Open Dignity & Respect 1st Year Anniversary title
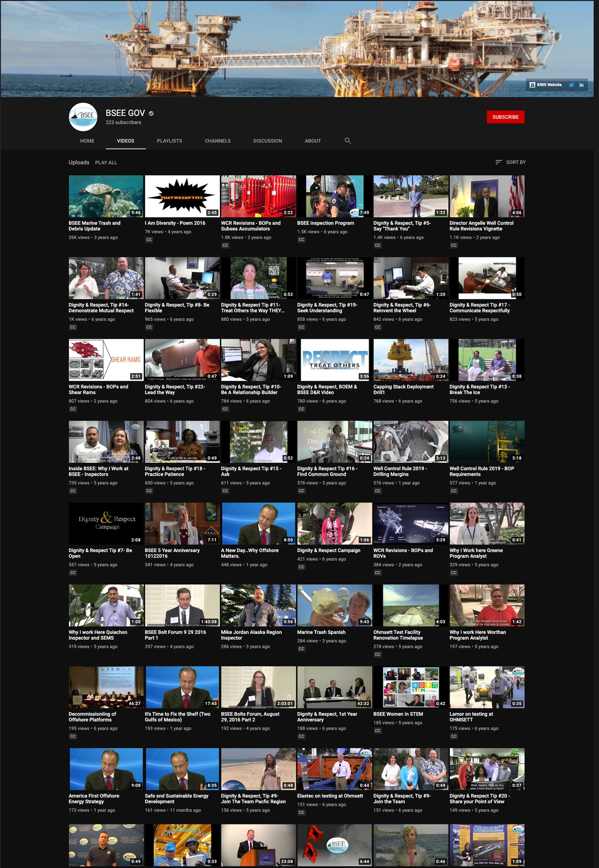599x868 pixels. tap(327, 717)
